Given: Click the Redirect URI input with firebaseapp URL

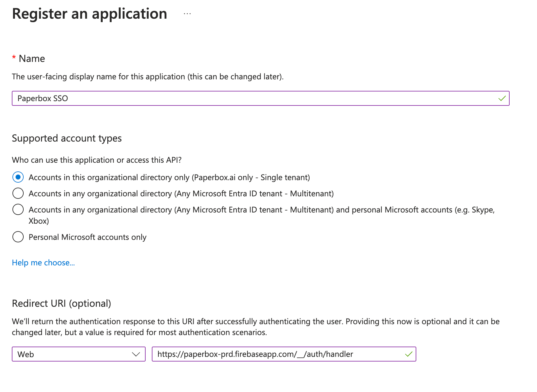Looking at the screenshot, I should point(255,354).
